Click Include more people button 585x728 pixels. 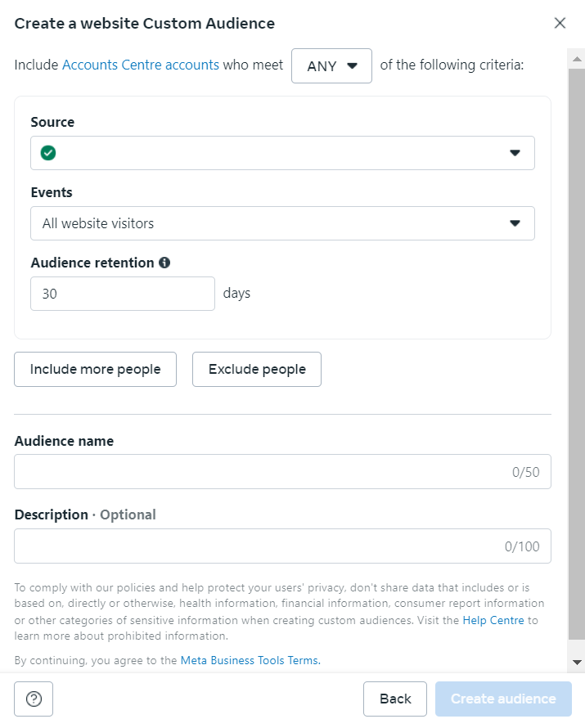95,369
